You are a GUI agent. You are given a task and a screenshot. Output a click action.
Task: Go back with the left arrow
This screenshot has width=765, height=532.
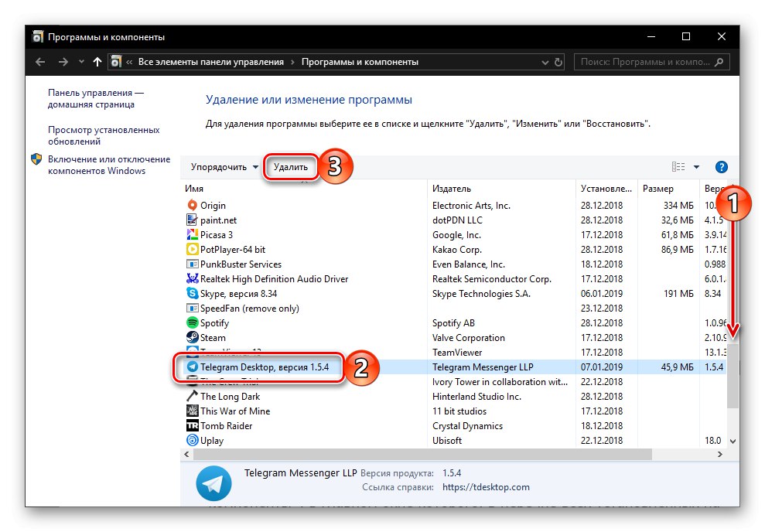coord(40,62)
